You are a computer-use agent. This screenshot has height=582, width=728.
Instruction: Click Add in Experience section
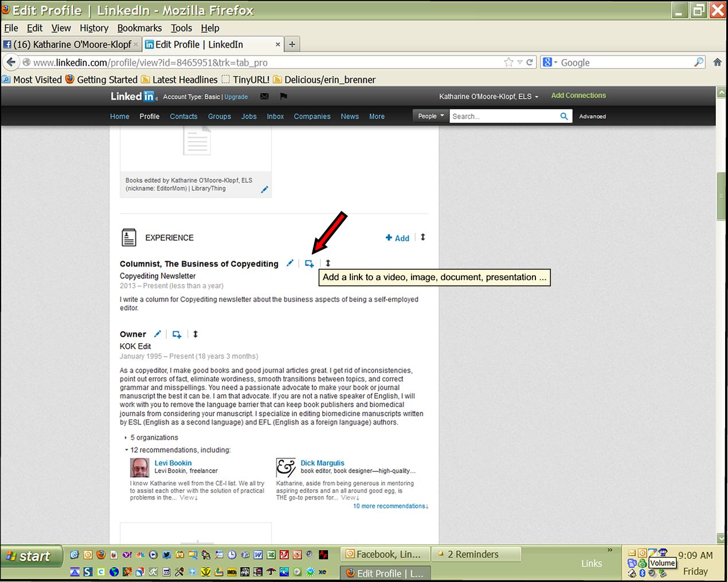tap(397, 238)
